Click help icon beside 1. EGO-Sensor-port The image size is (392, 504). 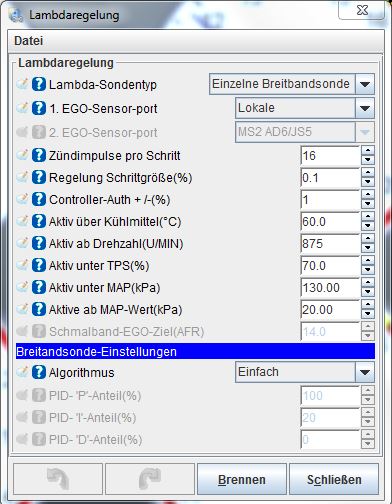39,108
